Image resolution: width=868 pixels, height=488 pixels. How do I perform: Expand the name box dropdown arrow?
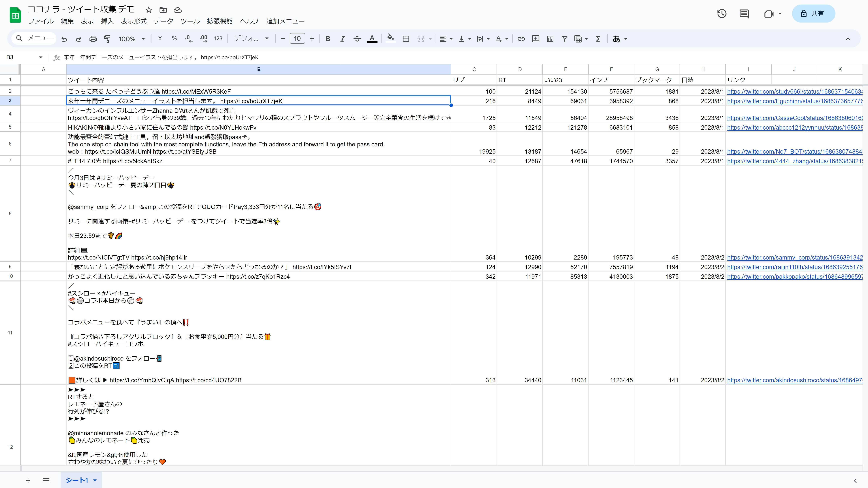[41, 57]
